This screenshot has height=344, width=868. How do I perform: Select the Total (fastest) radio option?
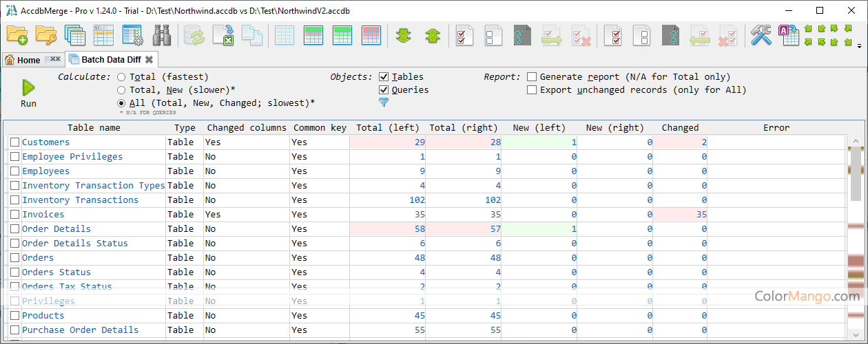pos(121,77)
